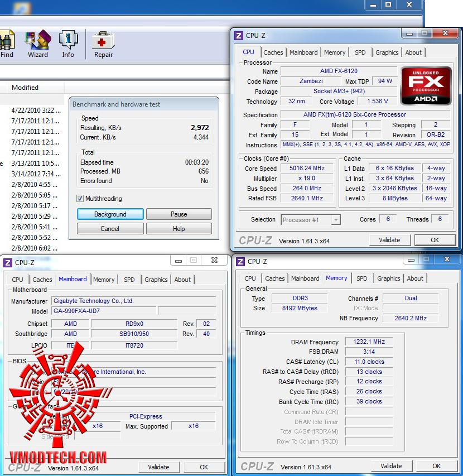
Task: Click Validate in the Mainboard CPU-Z window
Action: click(x=158, y=467)
